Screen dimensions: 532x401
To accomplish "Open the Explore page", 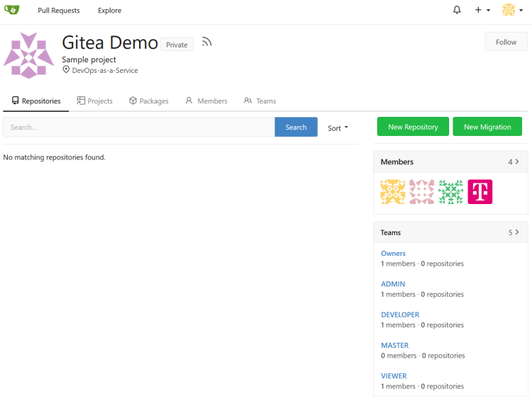I will click(109, 11).
